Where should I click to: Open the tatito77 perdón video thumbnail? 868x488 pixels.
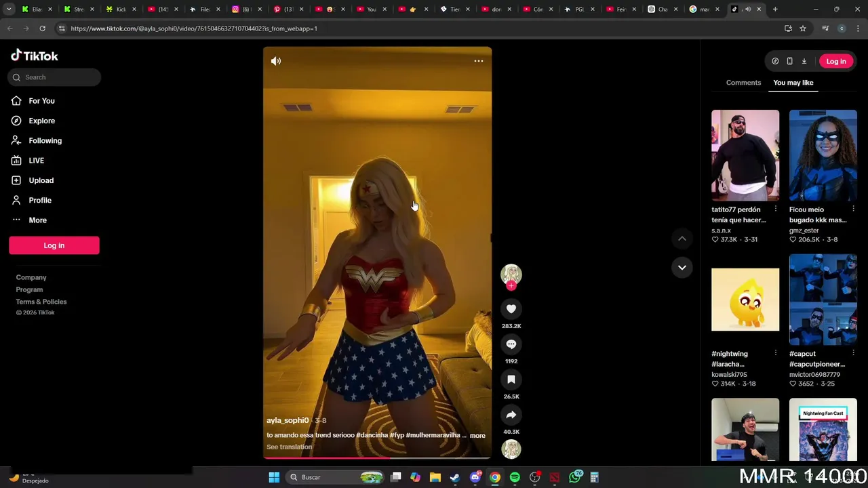[745, 155]
